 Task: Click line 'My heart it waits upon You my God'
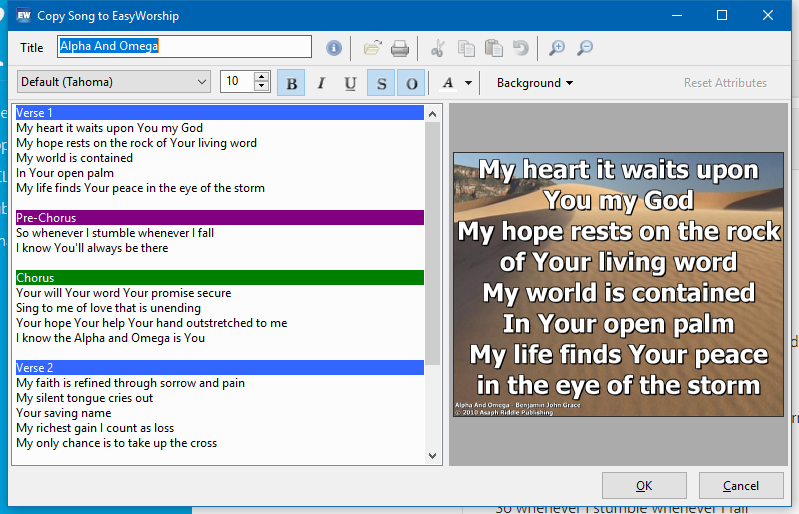point(110,128)
